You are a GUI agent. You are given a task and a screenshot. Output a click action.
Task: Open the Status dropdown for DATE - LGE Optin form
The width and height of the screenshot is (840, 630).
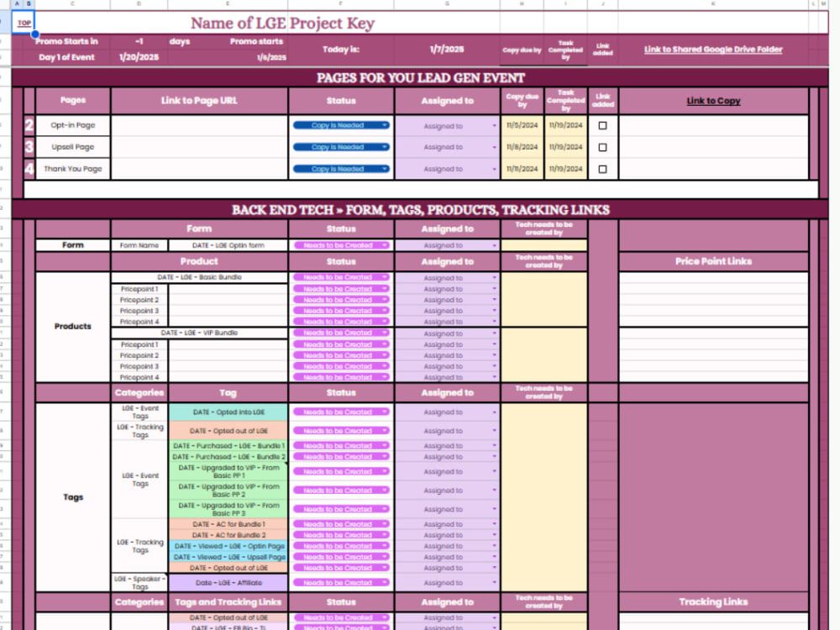(341, 245)
